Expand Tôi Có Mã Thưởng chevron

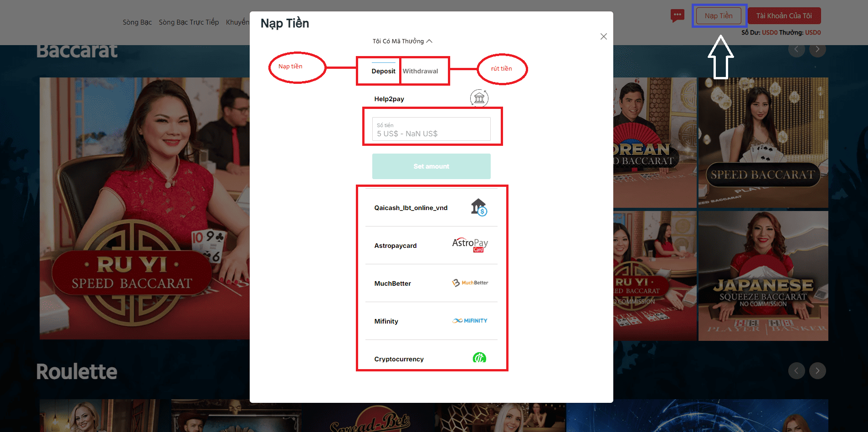point(429,41)
